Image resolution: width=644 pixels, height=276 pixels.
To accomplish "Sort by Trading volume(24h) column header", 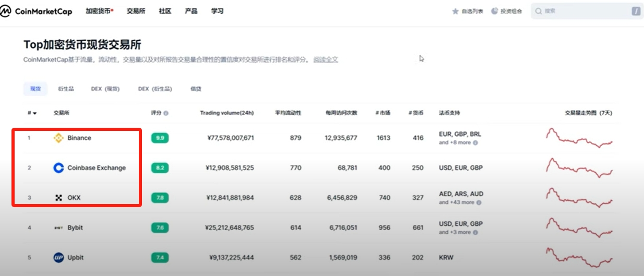I will pyautogui.click(x=227, y=113).
